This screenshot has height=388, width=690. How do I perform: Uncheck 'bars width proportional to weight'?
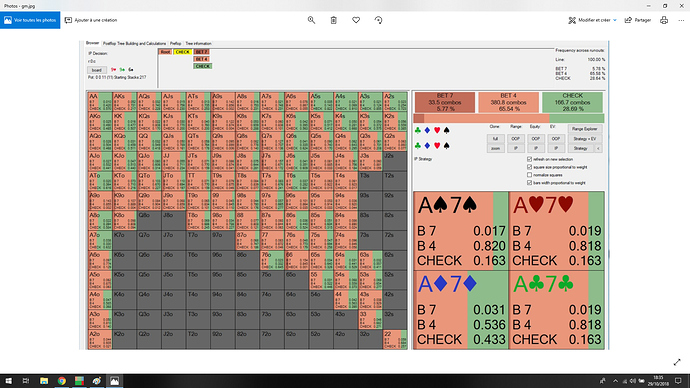click(x=529, y=183)
